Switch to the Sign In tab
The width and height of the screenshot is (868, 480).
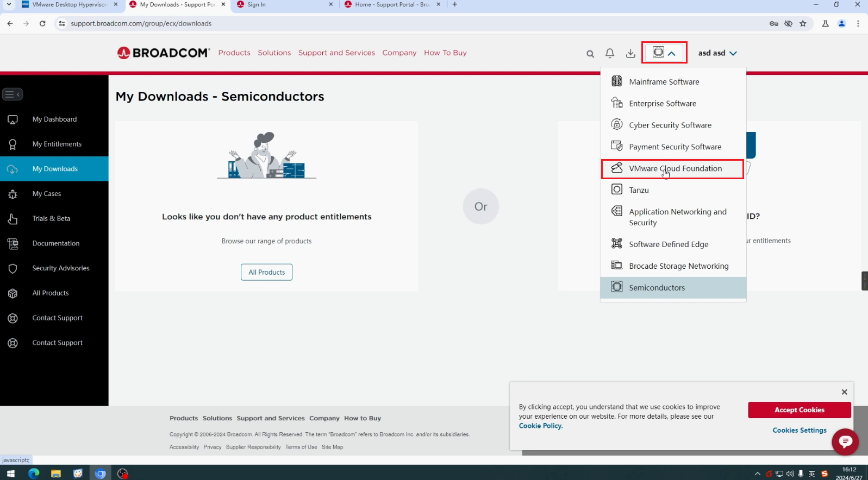click(x=286, y=5)
